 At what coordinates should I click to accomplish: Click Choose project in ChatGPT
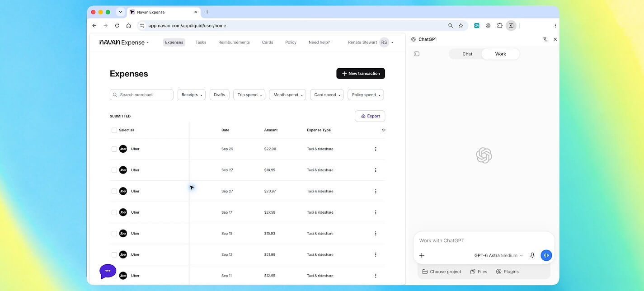pos(442,272)
